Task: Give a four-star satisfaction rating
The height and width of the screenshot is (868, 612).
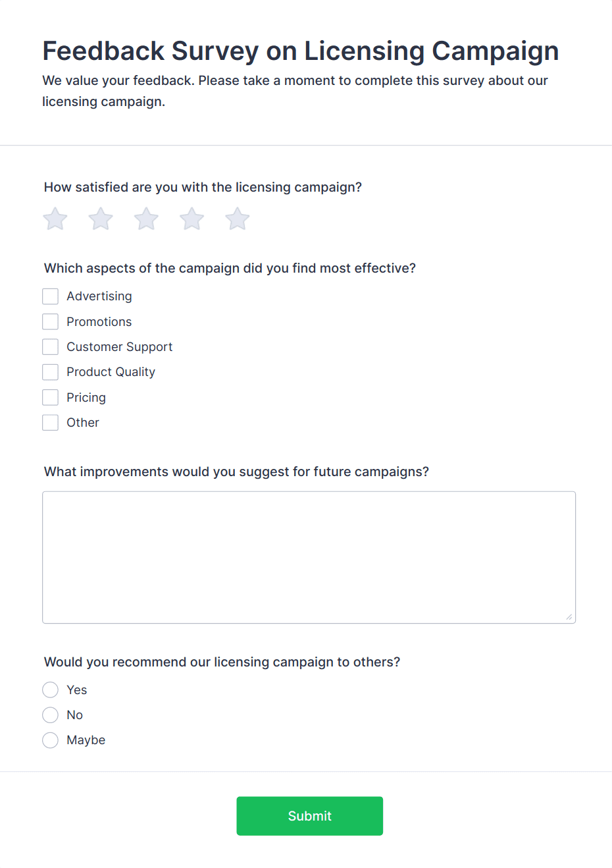Action: [192, 219]
